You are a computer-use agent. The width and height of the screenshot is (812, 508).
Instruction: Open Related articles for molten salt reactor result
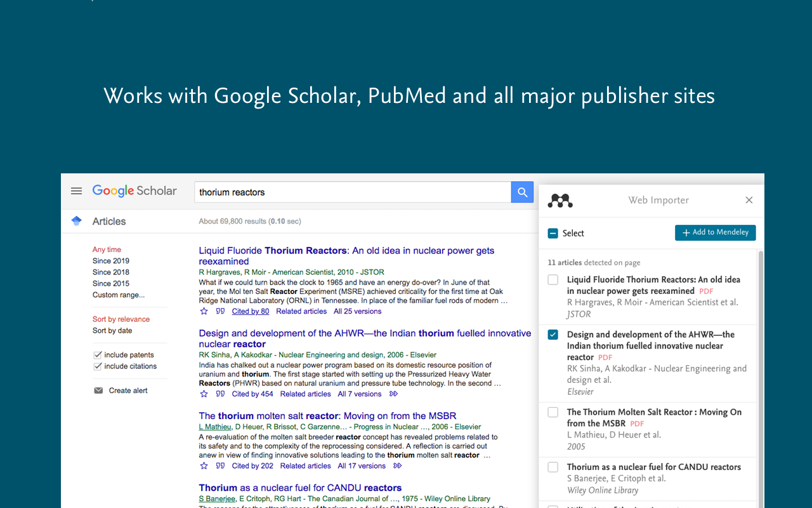tap(305, 465)
